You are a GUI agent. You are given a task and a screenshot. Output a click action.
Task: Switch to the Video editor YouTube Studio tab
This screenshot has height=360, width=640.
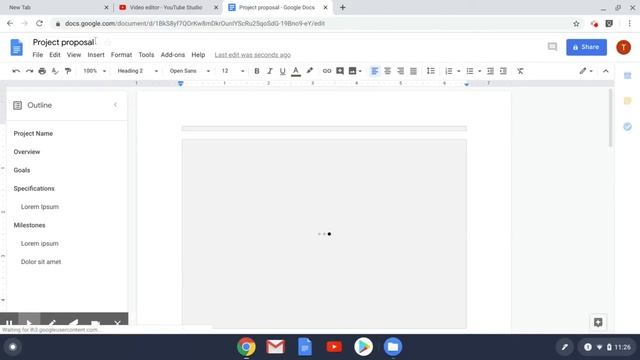pyautogui.click(x=166, y=7)
